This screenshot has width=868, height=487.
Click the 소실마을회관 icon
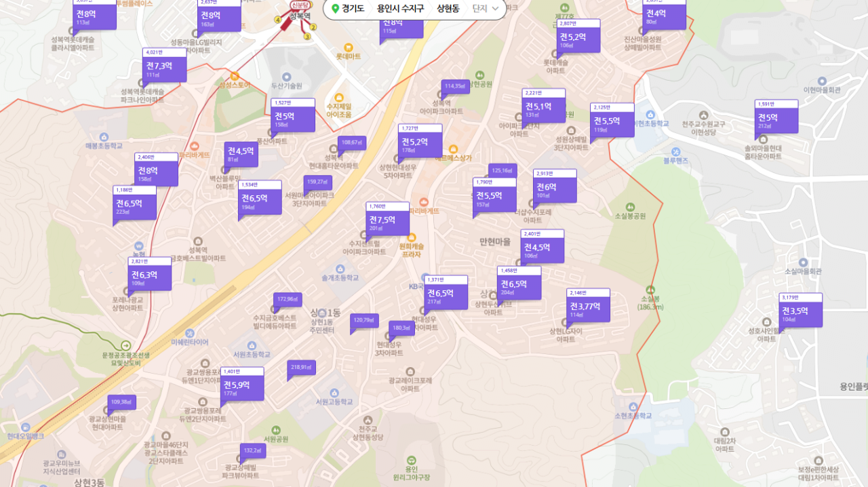[803, 262]
